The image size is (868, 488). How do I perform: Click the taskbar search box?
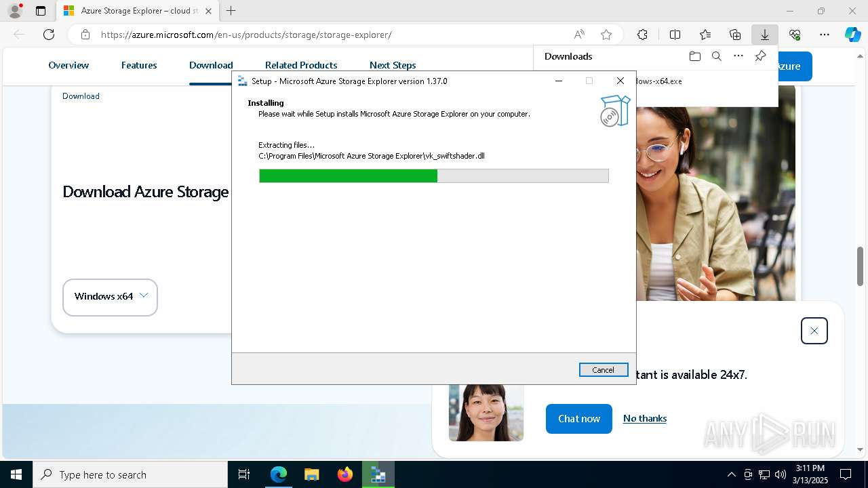(130, 474)
